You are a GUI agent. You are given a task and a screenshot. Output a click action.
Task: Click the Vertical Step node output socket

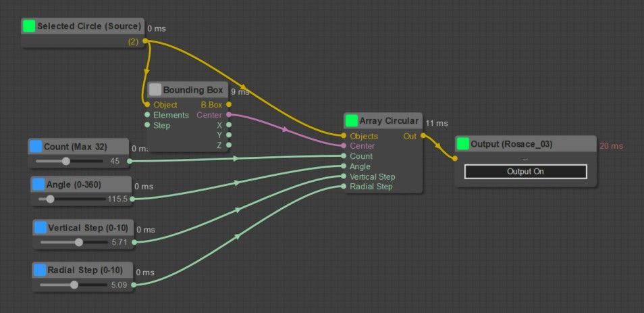click(134, 242)
